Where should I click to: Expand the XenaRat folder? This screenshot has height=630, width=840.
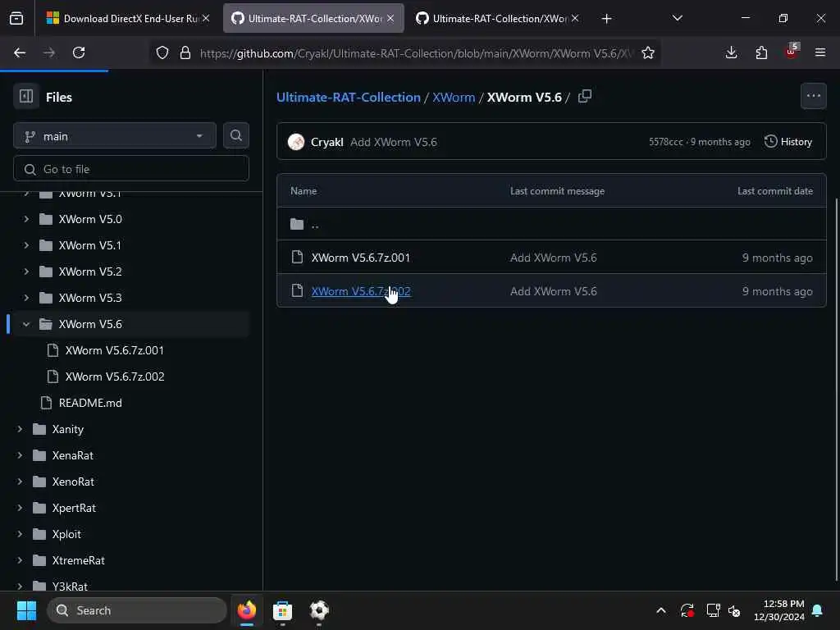pyautogui.click(x=20, y=454)
